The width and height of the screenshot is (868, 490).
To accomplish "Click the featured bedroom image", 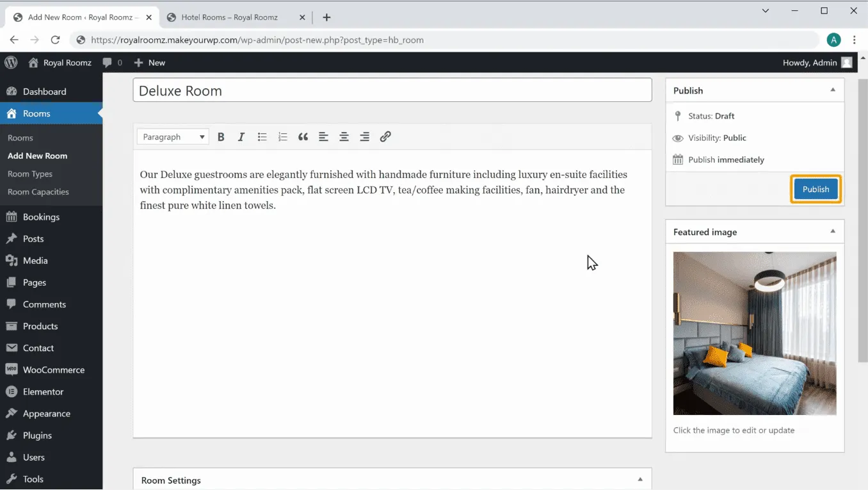I will (x=754, y=333).
